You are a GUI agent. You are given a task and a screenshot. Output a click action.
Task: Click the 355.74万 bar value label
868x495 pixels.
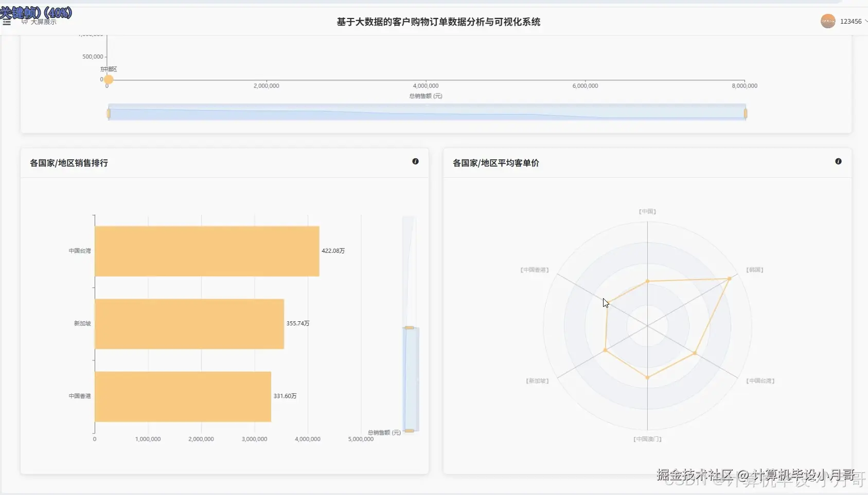tap(298, 323)
